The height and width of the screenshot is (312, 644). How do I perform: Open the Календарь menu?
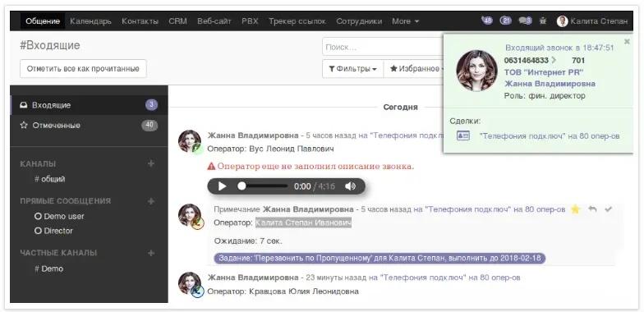[90, 21]
